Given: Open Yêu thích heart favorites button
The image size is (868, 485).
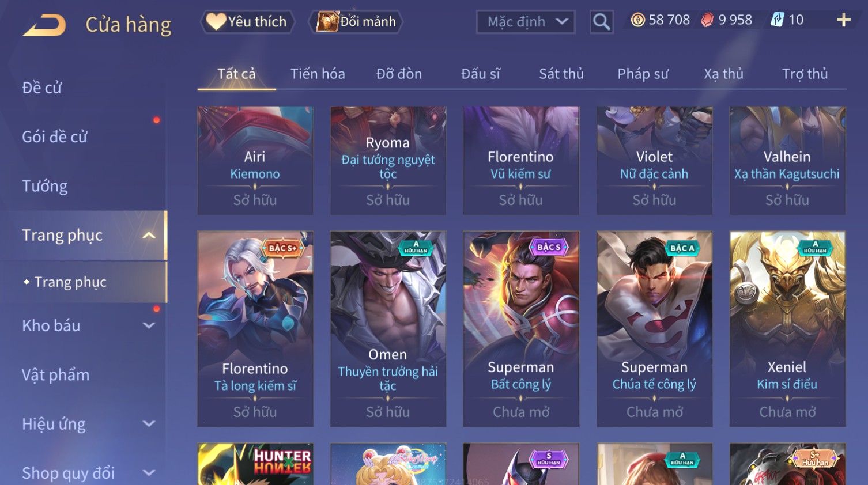Looking at the screenshot, I should point(247,21).
